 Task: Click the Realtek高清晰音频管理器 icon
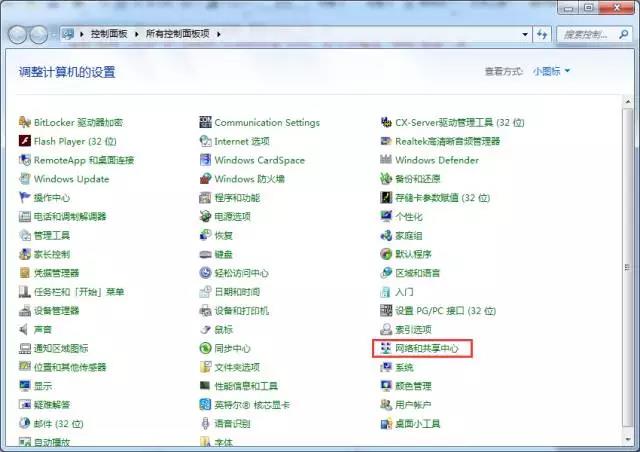[x=386, y=141]
